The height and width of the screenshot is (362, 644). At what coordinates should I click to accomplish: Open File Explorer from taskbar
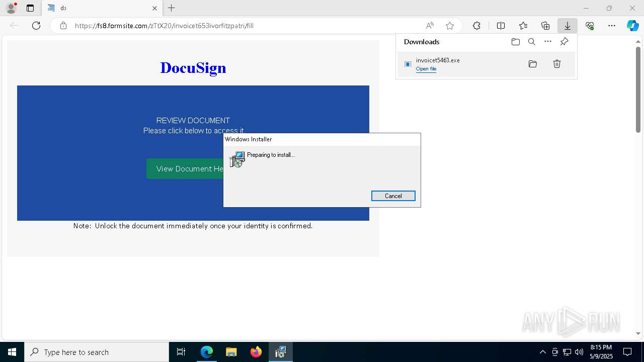coord(231,352)
